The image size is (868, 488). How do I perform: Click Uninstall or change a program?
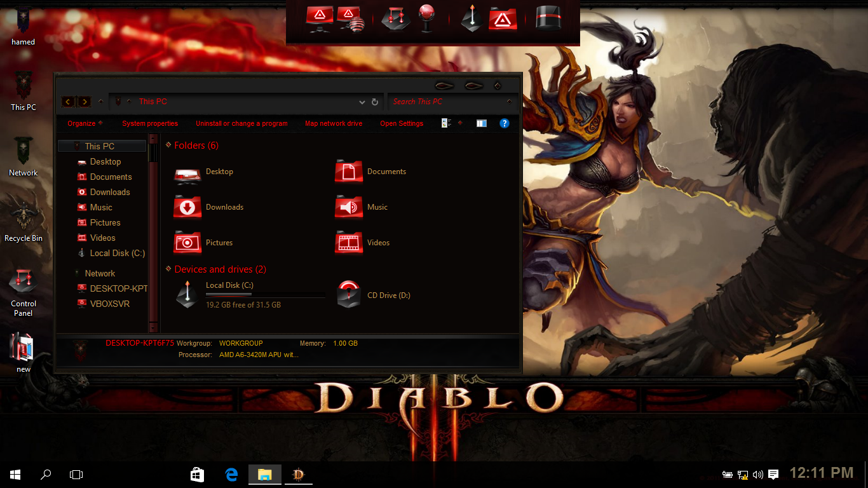point(241,123)
